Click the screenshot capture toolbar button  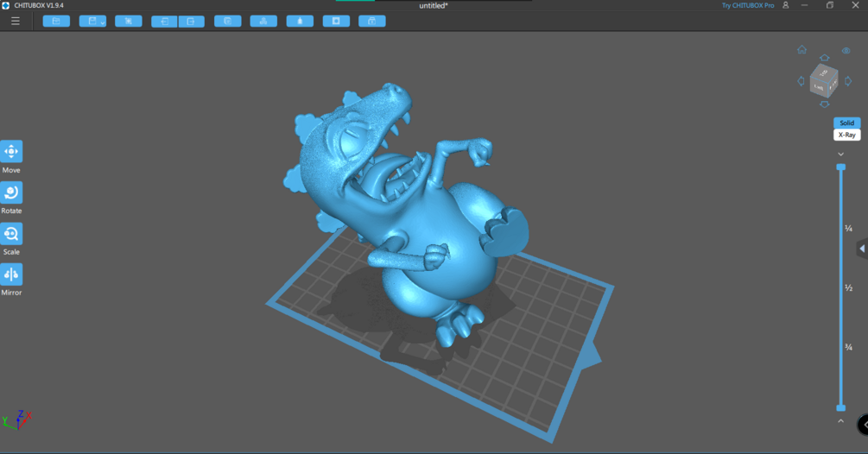pos(129,21)
